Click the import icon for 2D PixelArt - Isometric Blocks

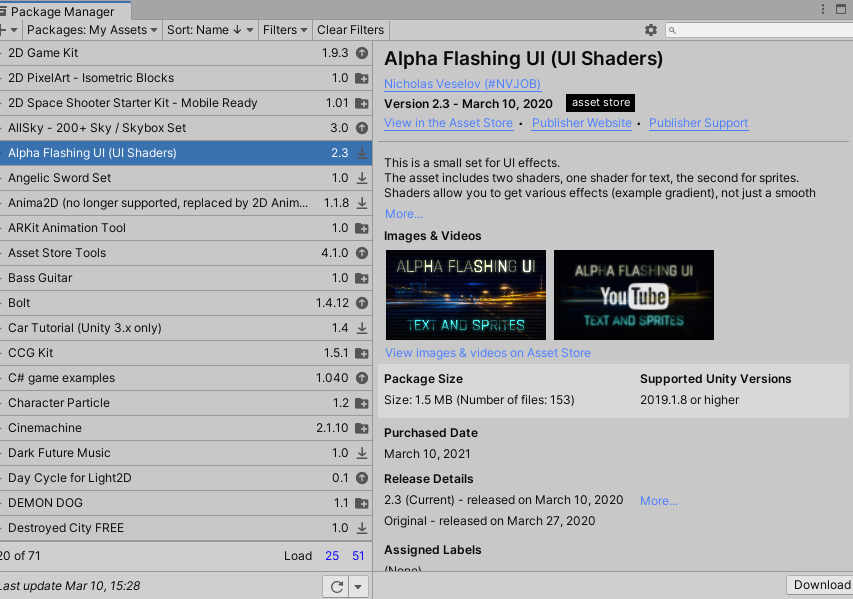point(362,78)
